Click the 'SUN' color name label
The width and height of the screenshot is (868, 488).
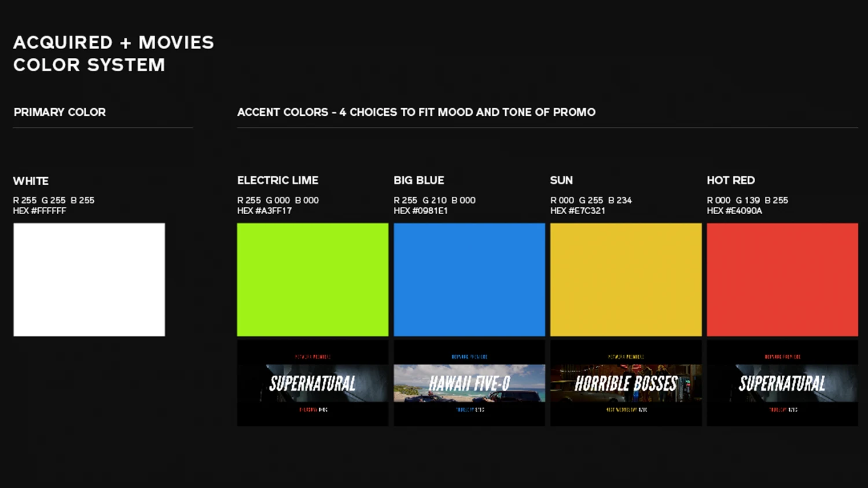click(x=561, y=181)
